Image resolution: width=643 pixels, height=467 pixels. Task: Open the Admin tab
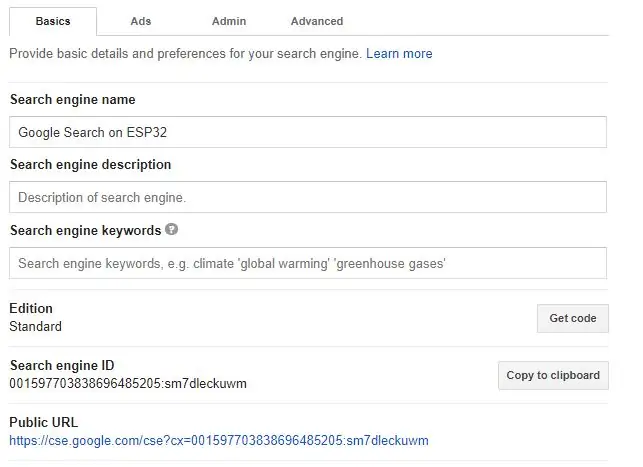coord(229,21)
